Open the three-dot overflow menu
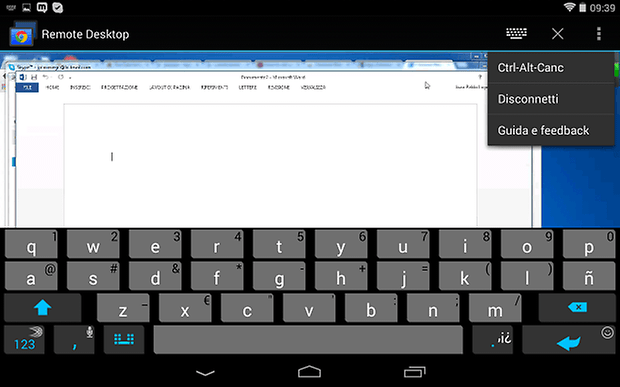Screen dimensions: 620x387 tap(599, 34)
